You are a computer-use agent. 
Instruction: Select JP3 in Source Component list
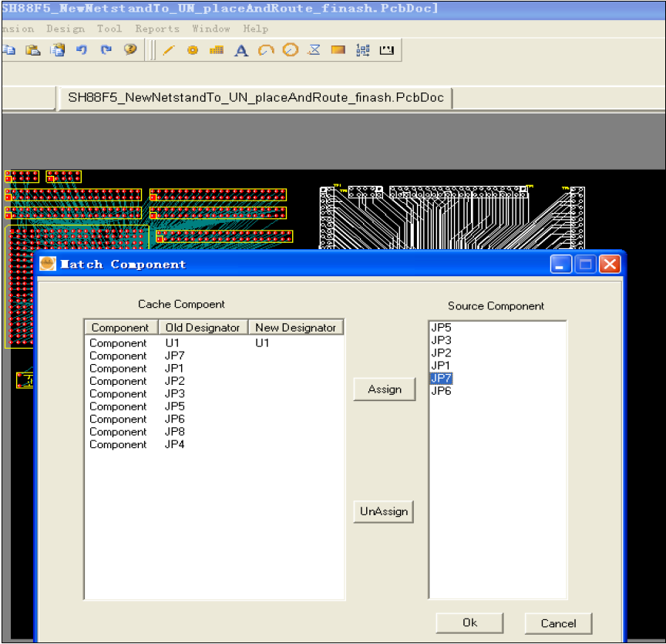[x=442, y=340]
